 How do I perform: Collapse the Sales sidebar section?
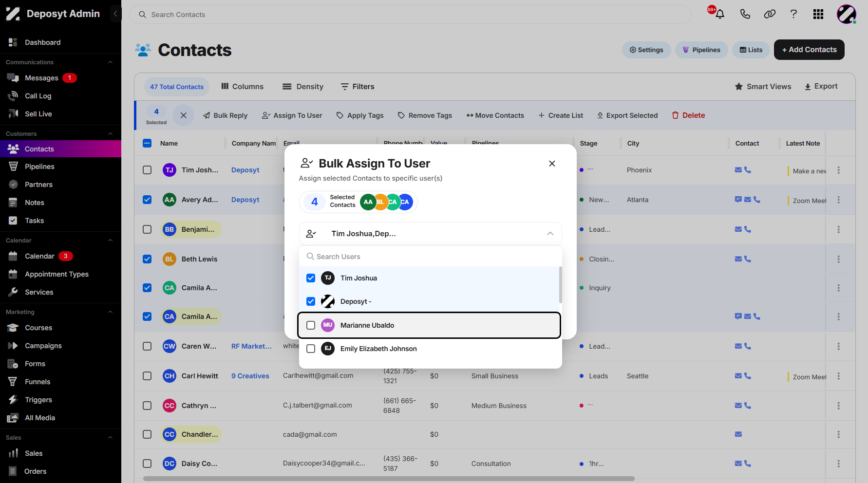coord(110,438)
